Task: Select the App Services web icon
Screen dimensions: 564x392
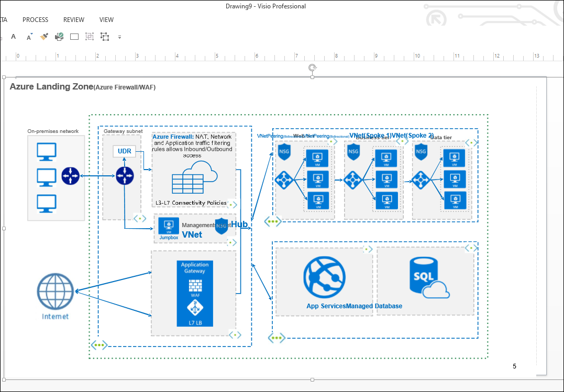Action: point(325,277)
